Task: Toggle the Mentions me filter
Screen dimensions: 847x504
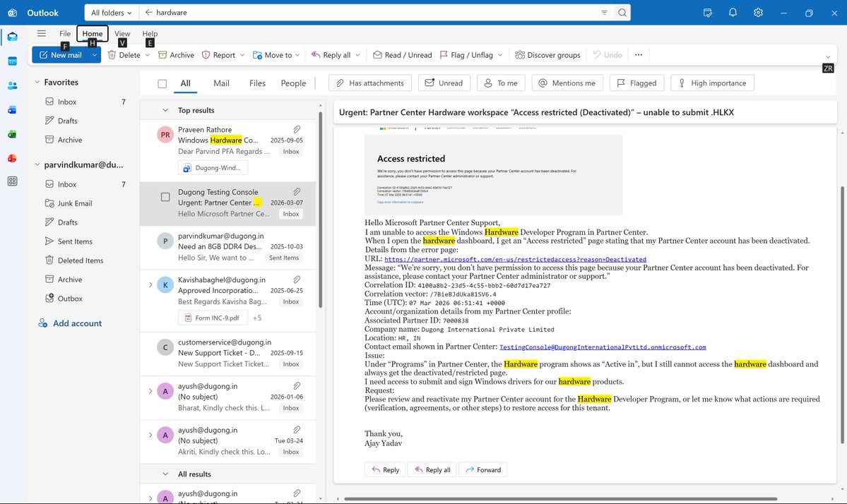Action: pyautogui.click(x=567, y=83)
